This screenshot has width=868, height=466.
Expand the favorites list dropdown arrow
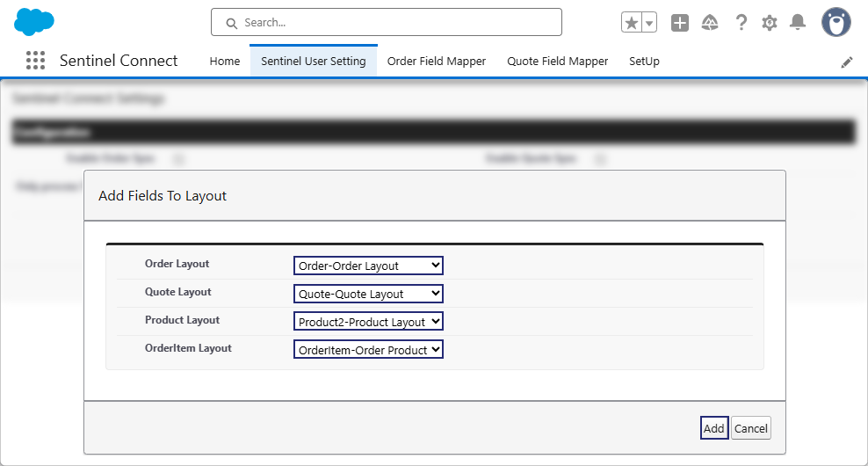649,23
